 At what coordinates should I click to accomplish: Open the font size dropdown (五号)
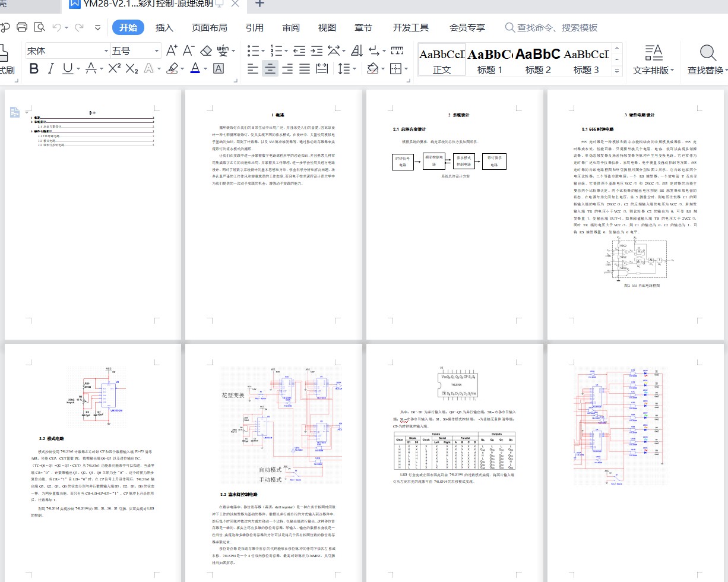pos(157,50)
